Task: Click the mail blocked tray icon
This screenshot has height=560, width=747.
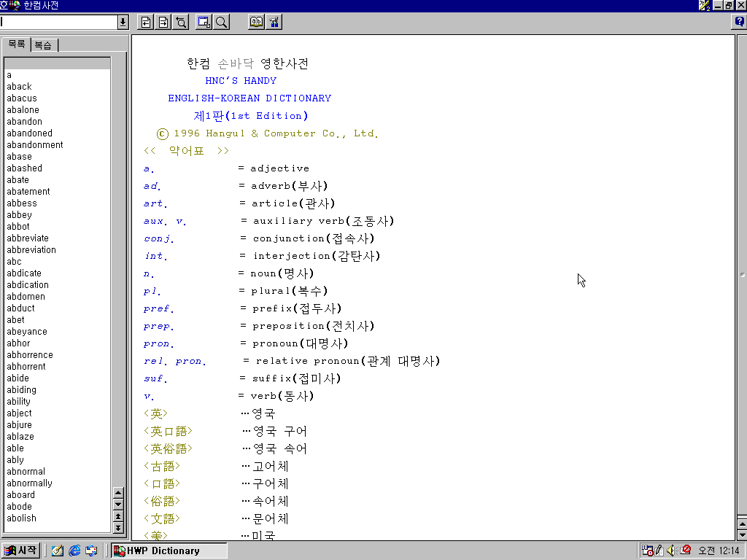Action: click(x=686, y=550)
